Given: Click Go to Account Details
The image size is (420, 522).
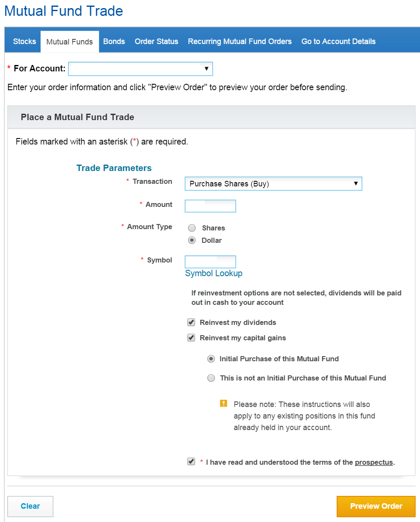Looking at the screenshot, I should pyautogui.click(x=338, y=41).
